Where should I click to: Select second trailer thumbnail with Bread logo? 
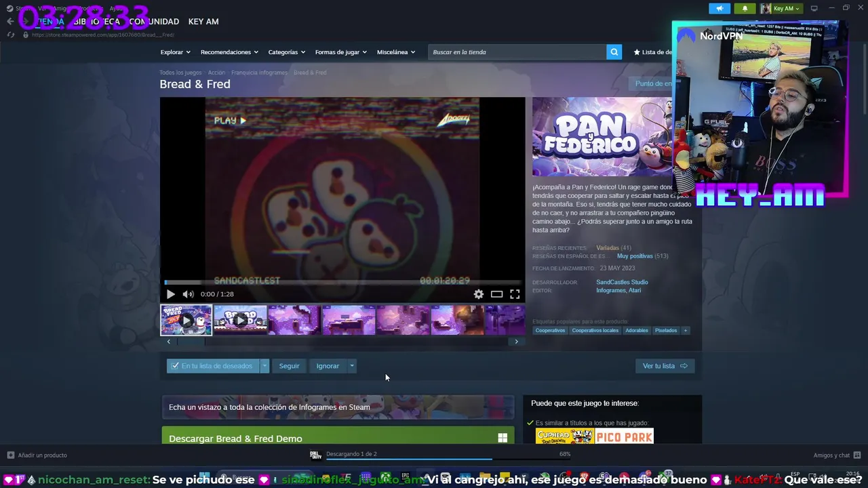click(240, 321)
